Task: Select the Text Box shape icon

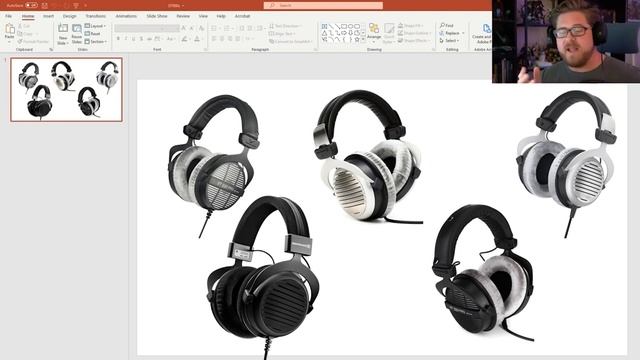Action: click(324, 27)
